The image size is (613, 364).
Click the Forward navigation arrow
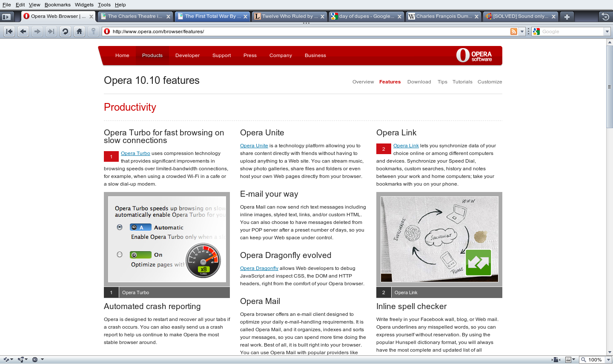[x=37, y=31]
